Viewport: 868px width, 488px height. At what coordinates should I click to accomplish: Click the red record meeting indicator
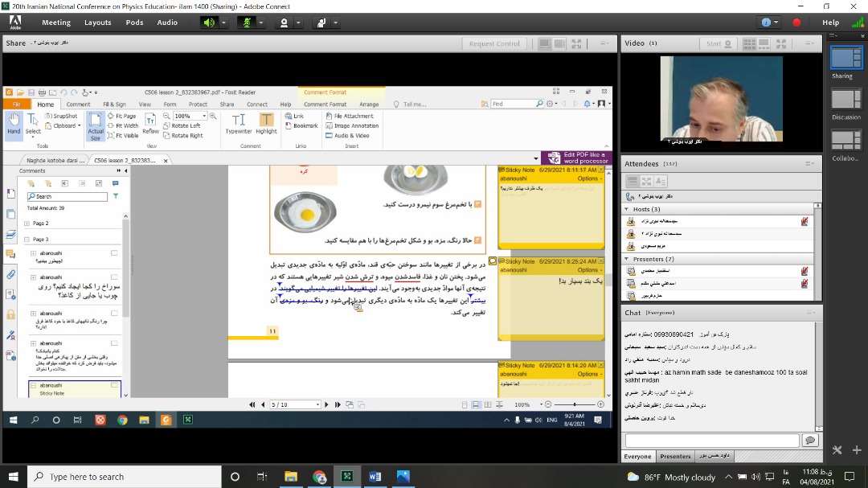[x=796, y=23]
